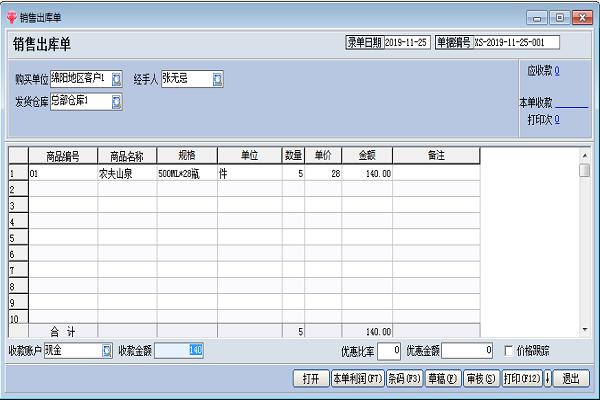600x400 pixels.
Task: Click the total amount 140.00 in 合计 row
Action: 367,331
